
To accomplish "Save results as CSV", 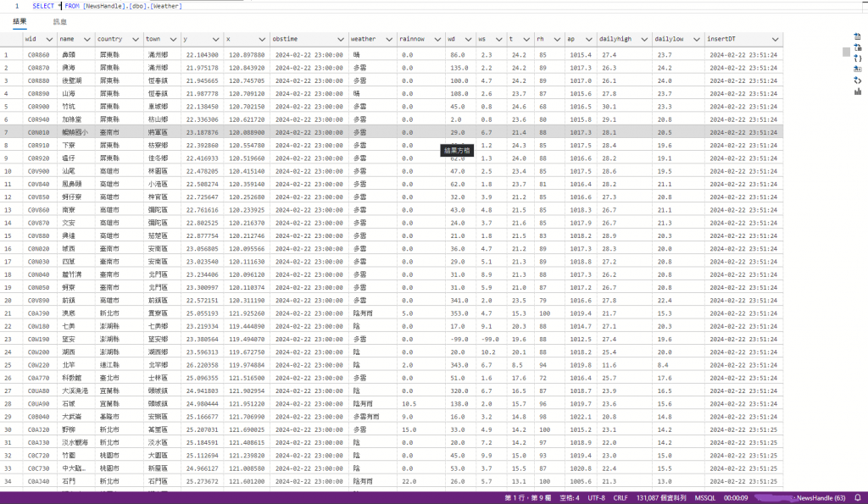I will pyautogui.click(x=858, y=36).
